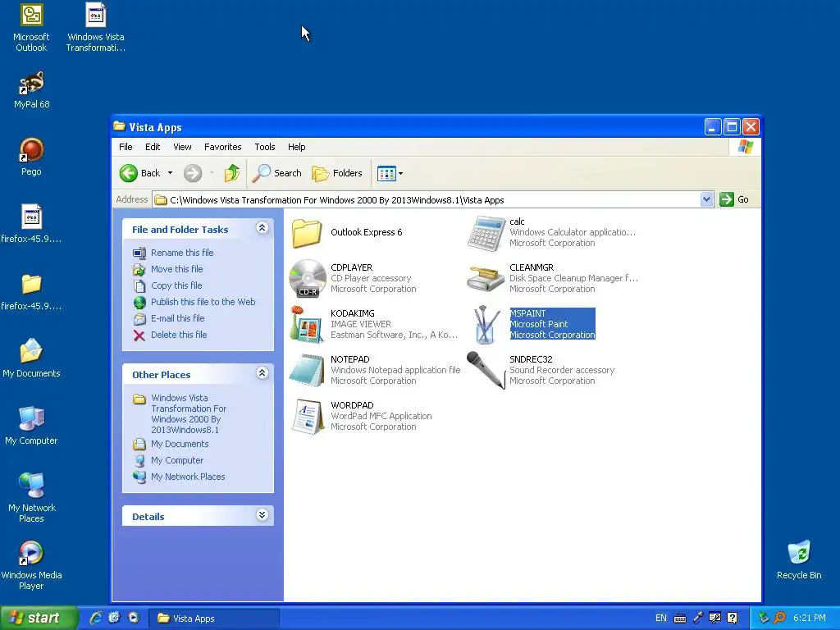Open My Computer in Other Places
The width and height of the screenshot is (840, 630).
177,460
